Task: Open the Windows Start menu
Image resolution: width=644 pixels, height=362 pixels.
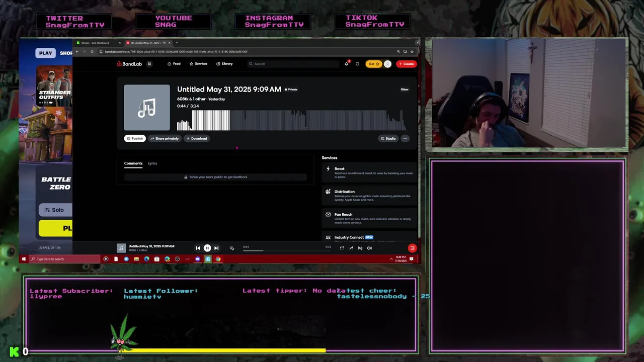Action: tap(23, 259)
